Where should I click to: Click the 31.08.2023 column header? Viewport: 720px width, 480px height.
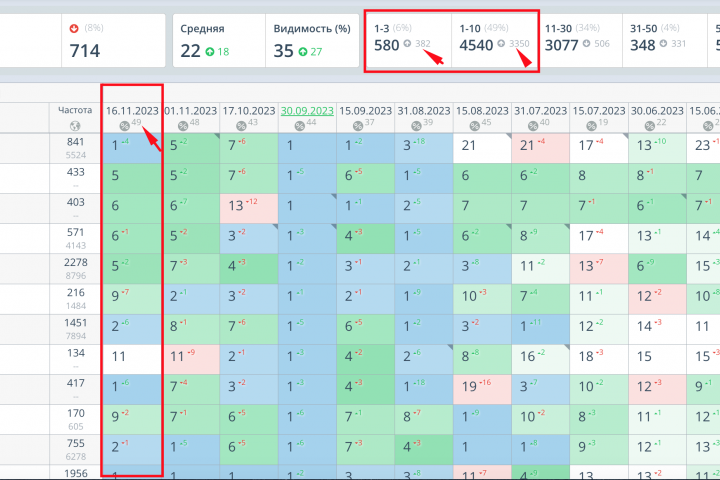coord(424,118)
